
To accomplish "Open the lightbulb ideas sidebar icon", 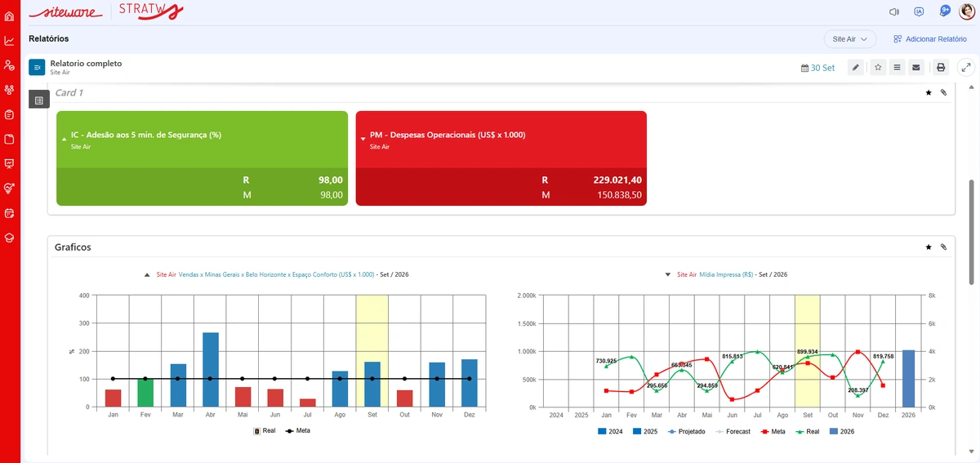I will [10, 188].
